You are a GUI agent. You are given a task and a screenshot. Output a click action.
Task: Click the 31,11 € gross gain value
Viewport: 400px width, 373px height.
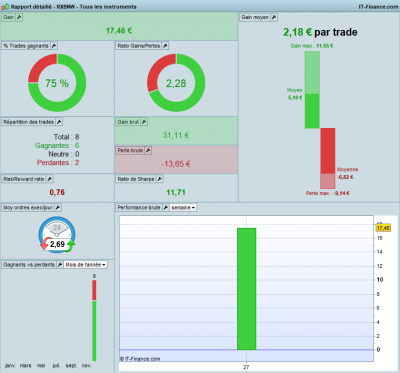coord(176,135)
